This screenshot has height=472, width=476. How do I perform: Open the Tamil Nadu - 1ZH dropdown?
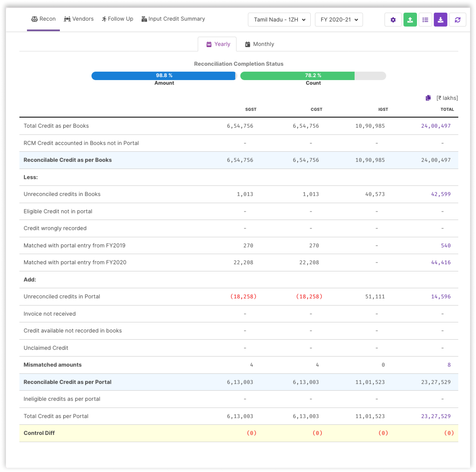point(279,20)
